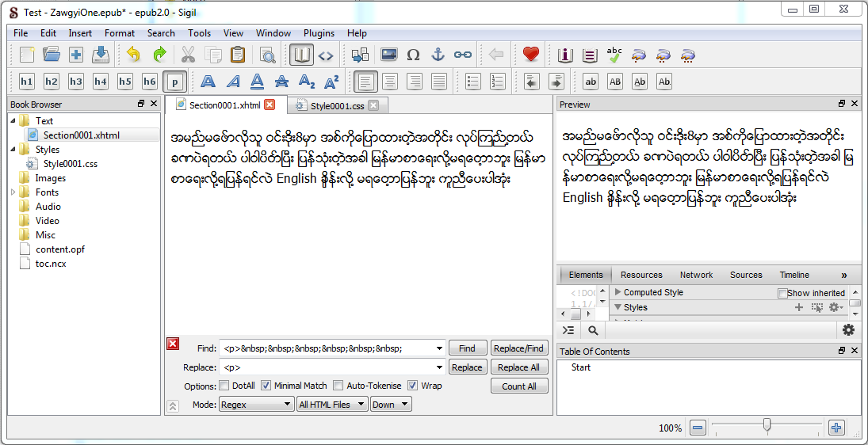Convert text to uppercase AB icon
This screenshot has width=868, height=445.
tap(615, 82)
